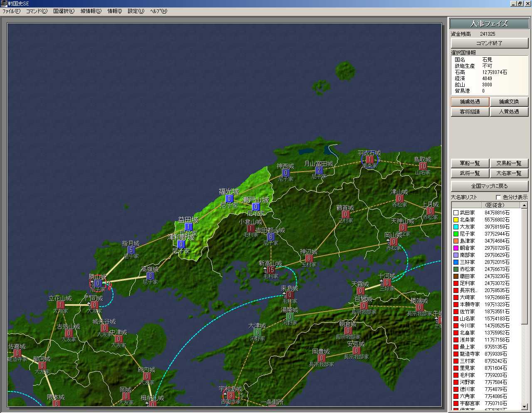Viewport: 532px width, 413px height.
Task: Open the 情報 menu
Action: click(115, 11)
